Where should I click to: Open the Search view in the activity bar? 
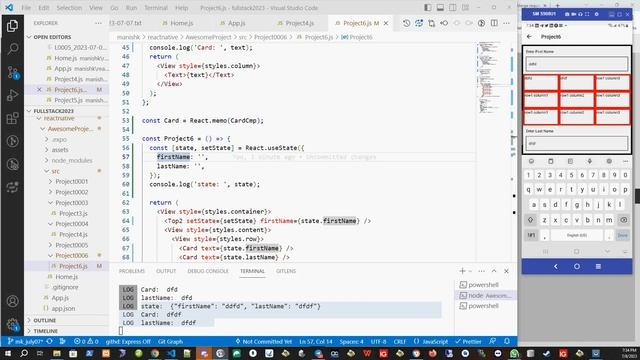pos(12,49)
